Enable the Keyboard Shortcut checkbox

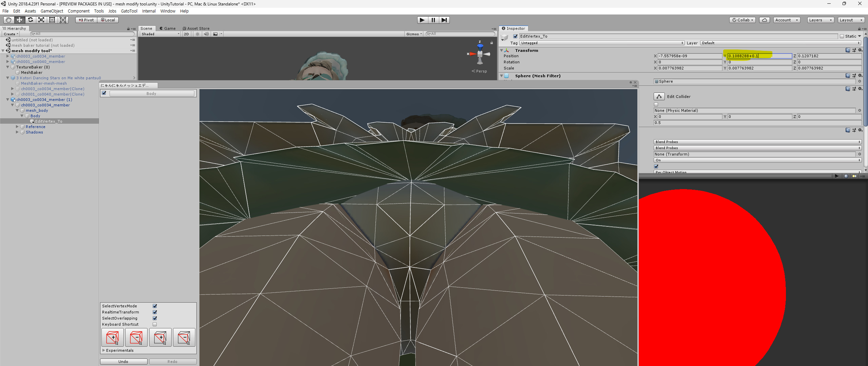pyautogui.click(x=155, y=324)
